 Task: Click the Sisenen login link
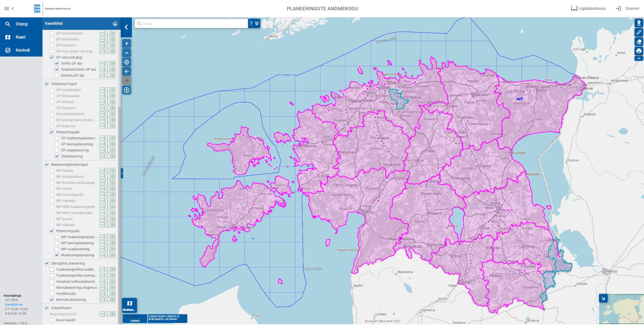(628, 9)
